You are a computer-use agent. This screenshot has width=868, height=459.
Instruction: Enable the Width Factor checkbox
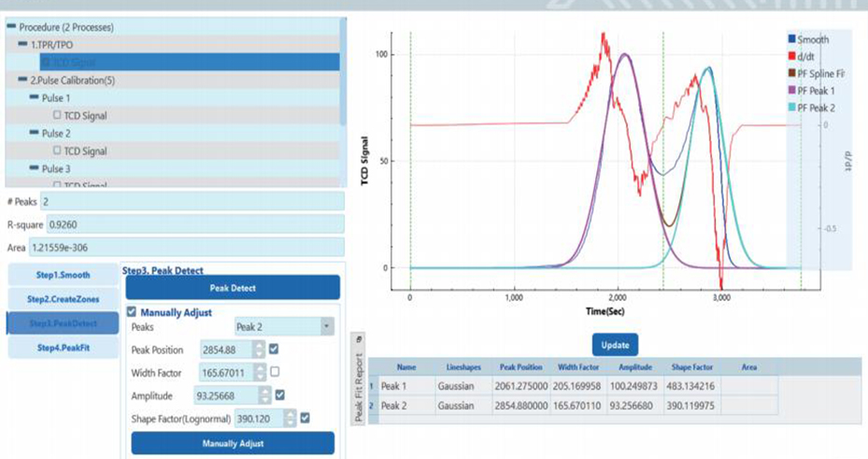[x=274, y=372]
